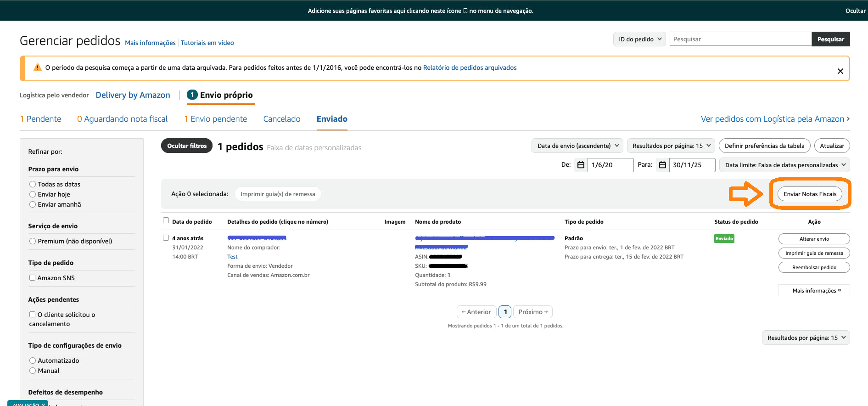Image resolution: width=868 pixels, height=406 pixels.
Task: Click the end date calendar icon
Action: pos(662,165)
